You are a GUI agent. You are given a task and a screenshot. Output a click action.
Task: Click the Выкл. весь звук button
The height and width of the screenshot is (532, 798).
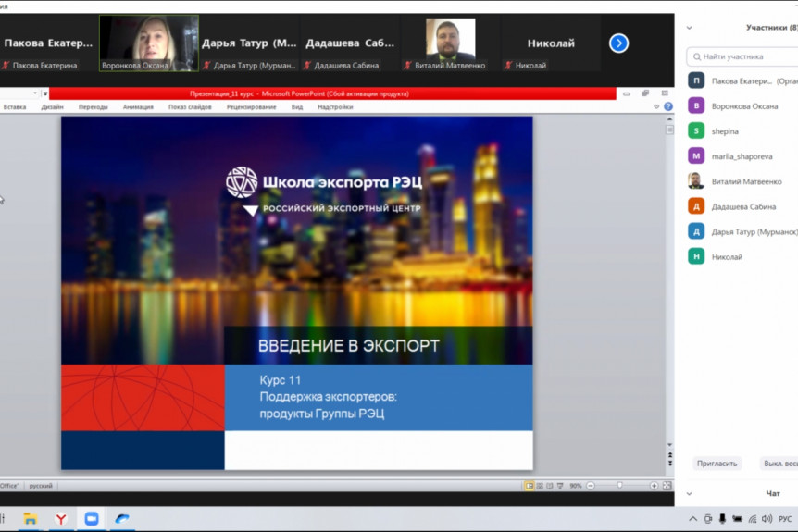click(778, 464)
